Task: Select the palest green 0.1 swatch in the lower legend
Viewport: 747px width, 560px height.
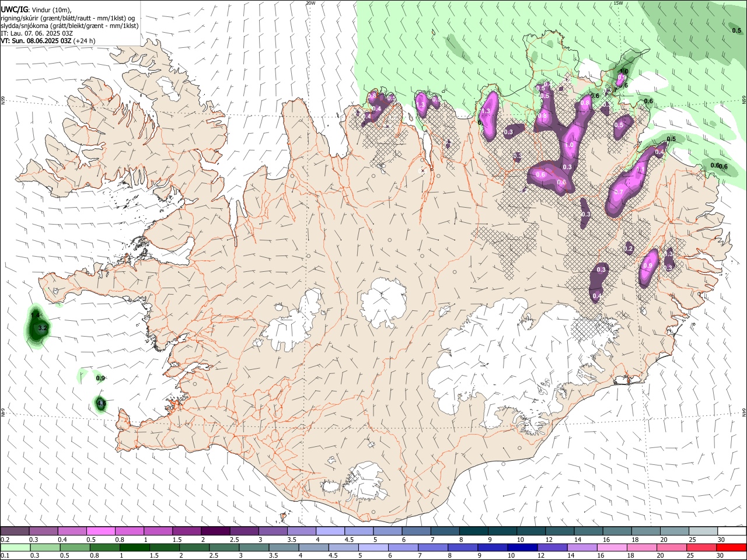Action: pyautogui.click(x=15, y=547)
